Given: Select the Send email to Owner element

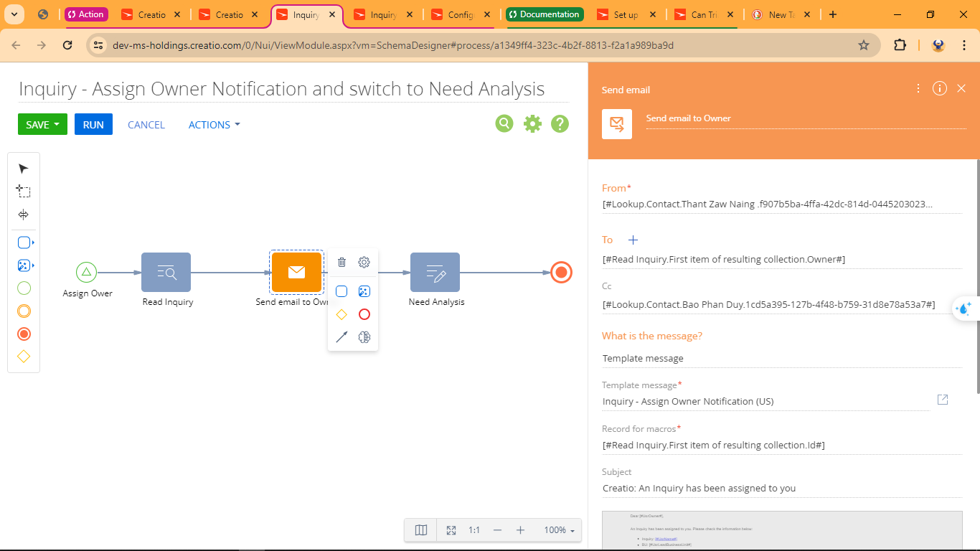Looking at the screenshot, I should click(296, 273).
